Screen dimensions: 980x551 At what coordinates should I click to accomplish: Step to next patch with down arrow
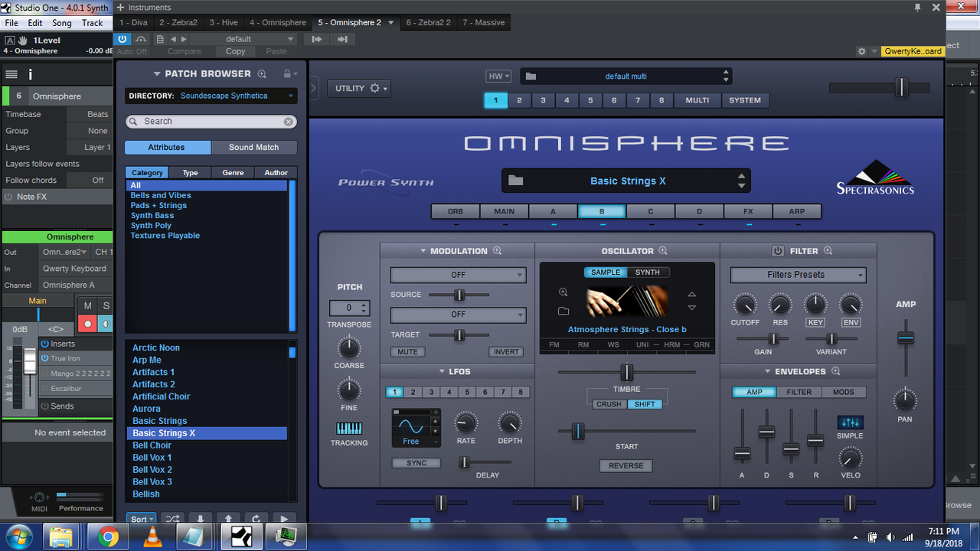click(x=201, y=519)
